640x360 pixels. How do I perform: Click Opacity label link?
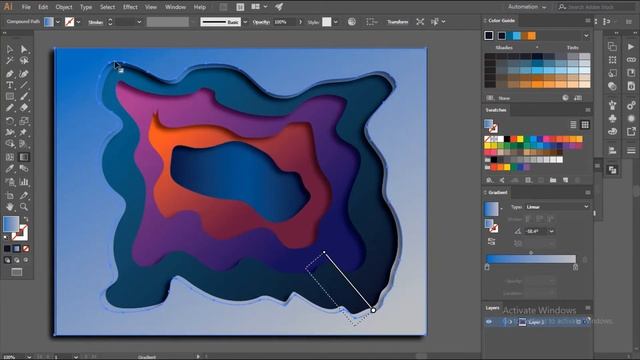point(261,22)
